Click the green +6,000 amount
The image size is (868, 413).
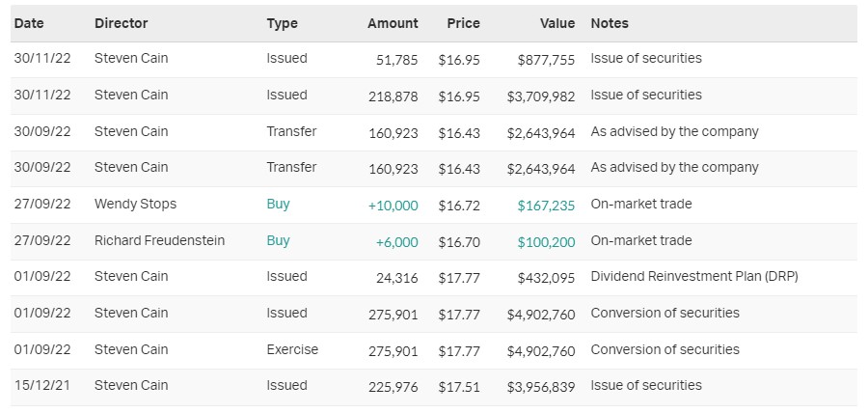(x=396, y=241)
